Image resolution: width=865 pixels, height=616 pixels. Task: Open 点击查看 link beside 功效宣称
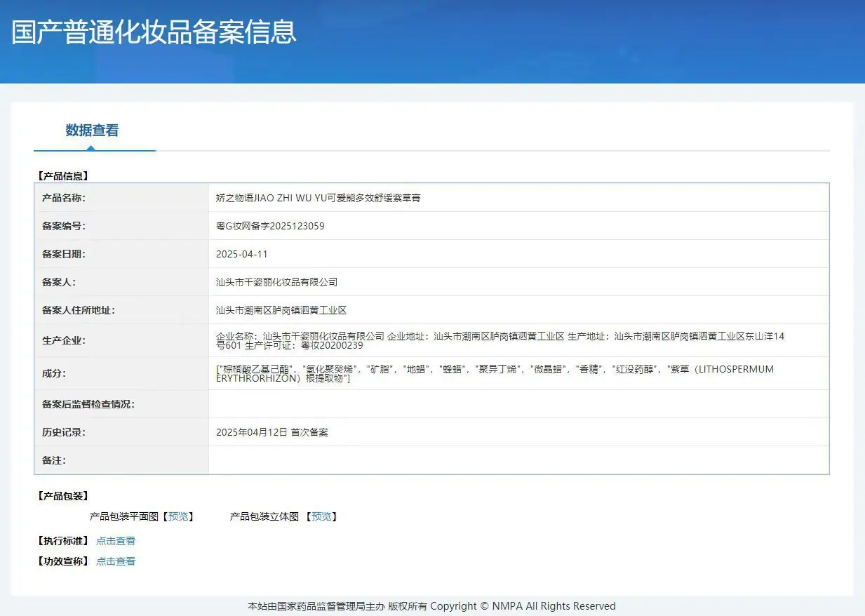116,561
